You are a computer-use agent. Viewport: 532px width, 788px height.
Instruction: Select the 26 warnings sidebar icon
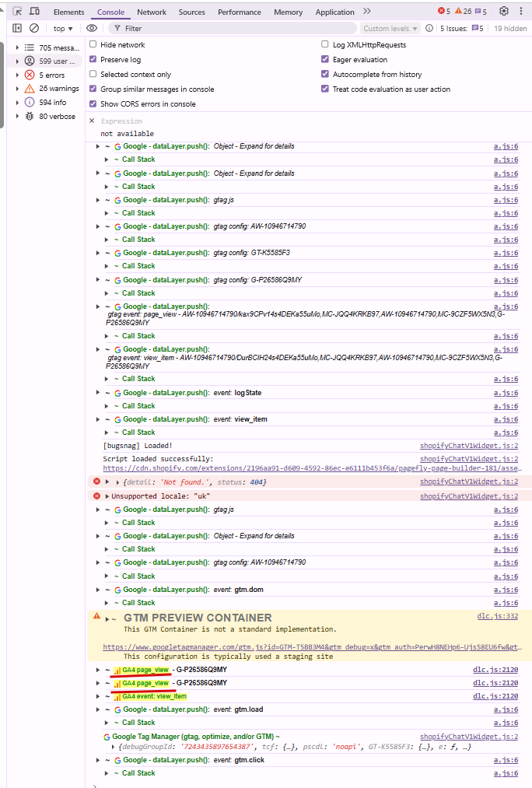pos(30,89)
